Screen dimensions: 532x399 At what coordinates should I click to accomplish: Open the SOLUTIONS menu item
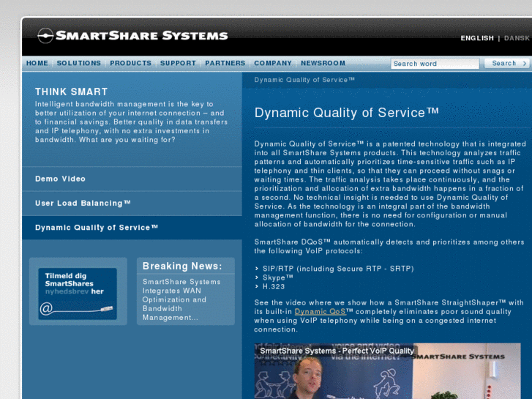click(x=79, y=63)
